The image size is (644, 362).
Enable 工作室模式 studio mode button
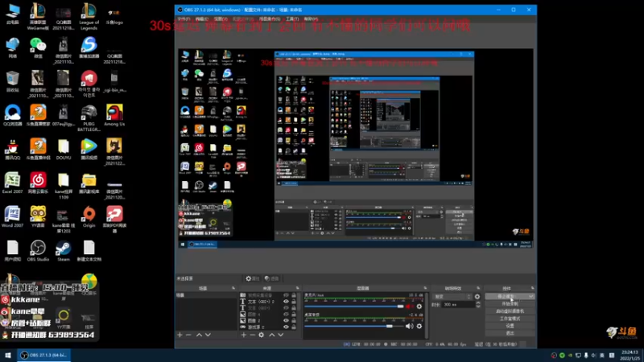pyautogui.click(x=510, y=319)
